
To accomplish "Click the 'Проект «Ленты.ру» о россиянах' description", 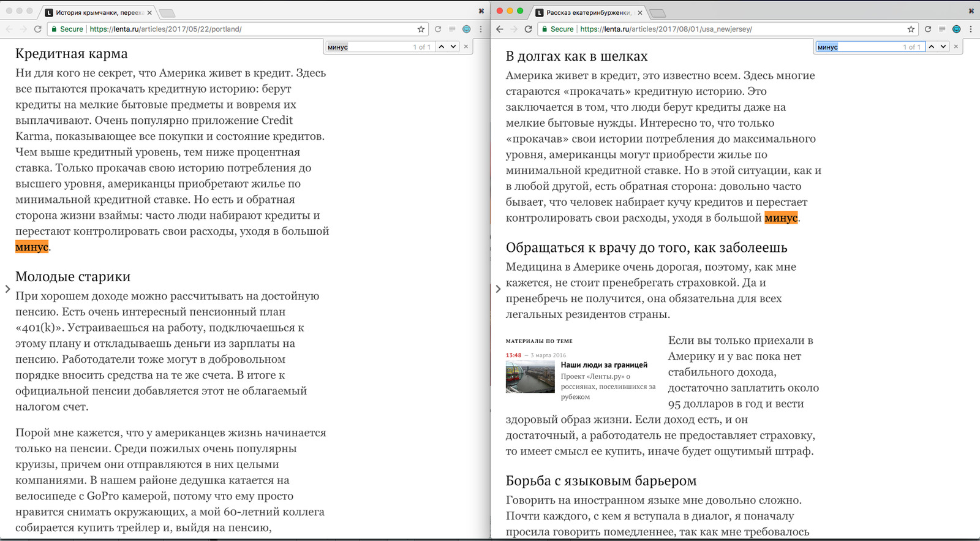I will point(608,387).
